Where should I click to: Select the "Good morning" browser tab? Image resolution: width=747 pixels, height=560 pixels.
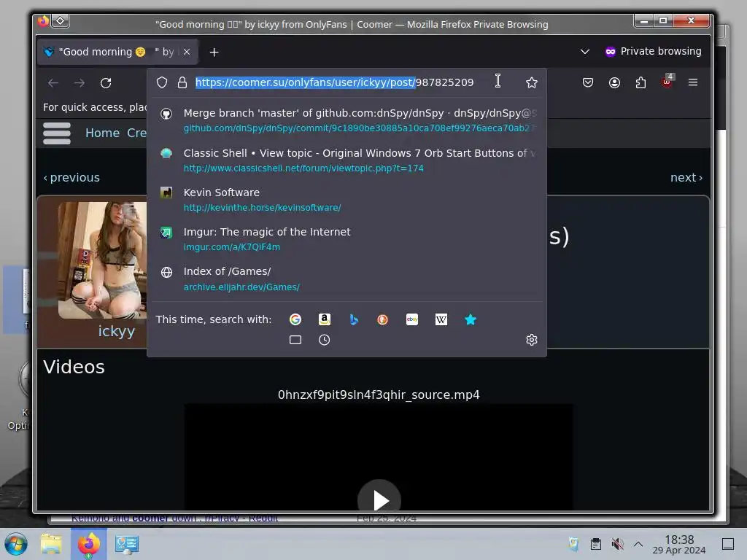click(117, 52)
